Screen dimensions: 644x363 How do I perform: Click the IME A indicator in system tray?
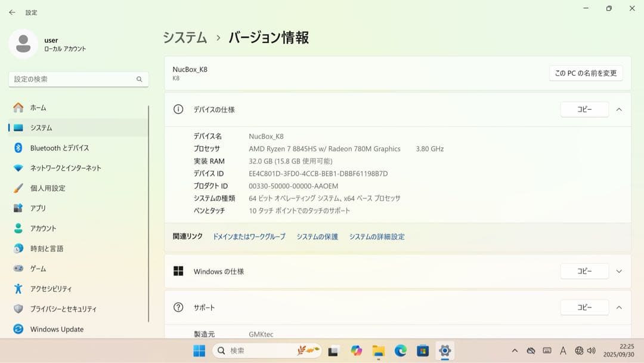click(x=563, y=350)
